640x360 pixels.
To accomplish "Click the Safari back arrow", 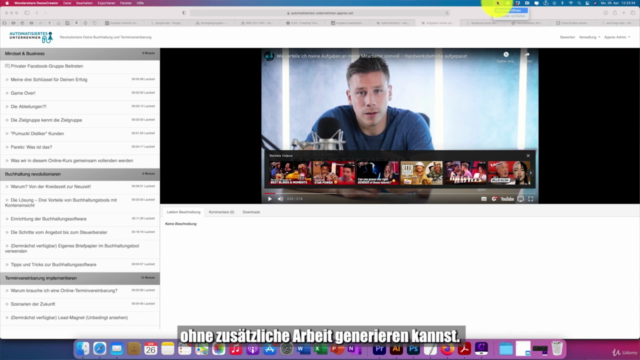I will point(37,13).
